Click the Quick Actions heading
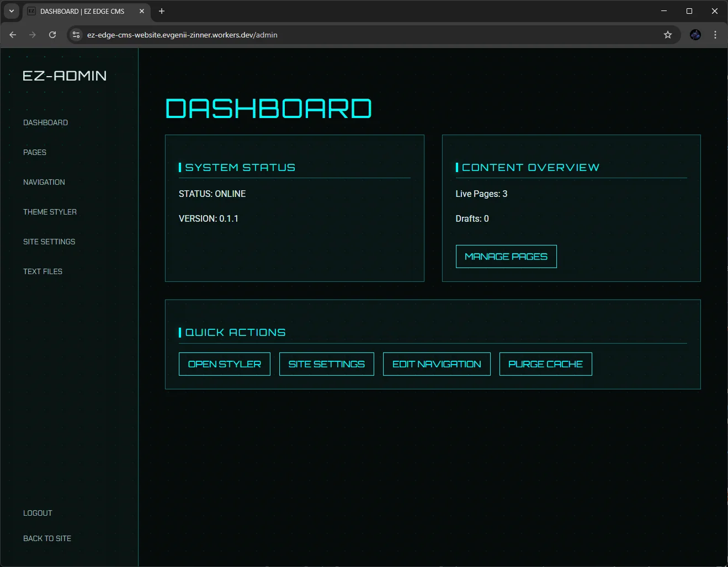Viewport: 728px width, 567px height. pyautogui.click(x=235, y=332)
